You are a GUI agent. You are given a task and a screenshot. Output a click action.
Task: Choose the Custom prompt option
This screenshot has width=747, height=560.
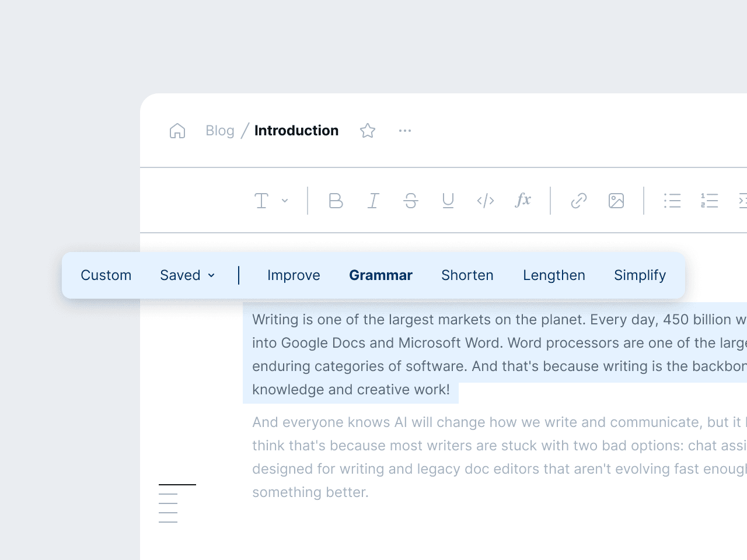pos(106,275)
